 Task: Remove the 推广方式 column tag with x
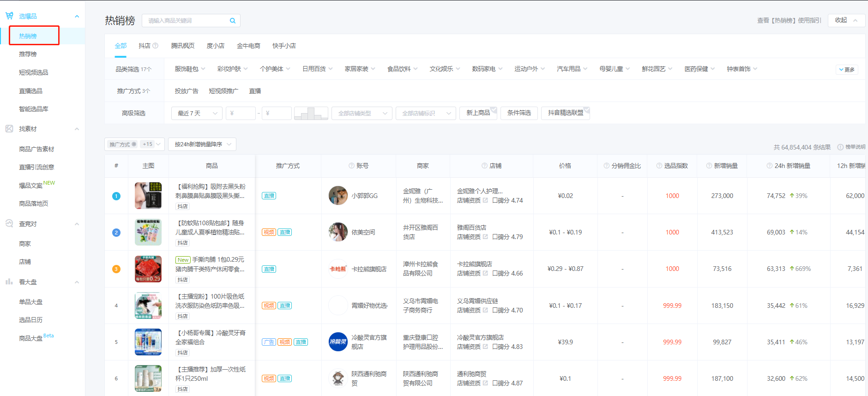click(134, 144)
